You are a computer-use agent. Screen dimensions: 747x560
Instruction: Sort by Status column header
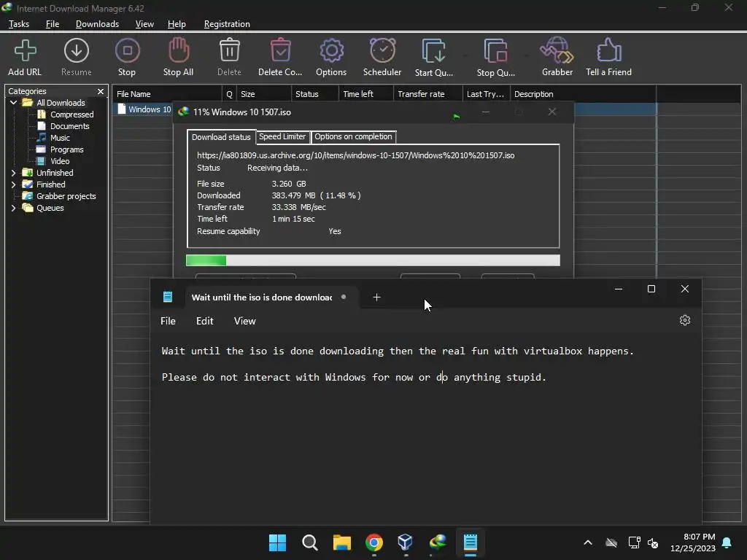315,94
